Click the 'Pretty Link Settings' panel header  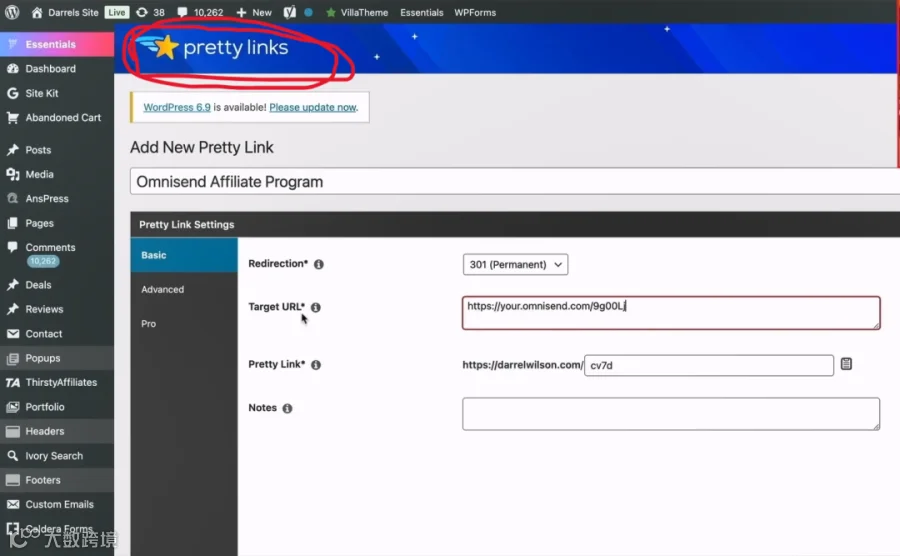(x=515, y=224)
